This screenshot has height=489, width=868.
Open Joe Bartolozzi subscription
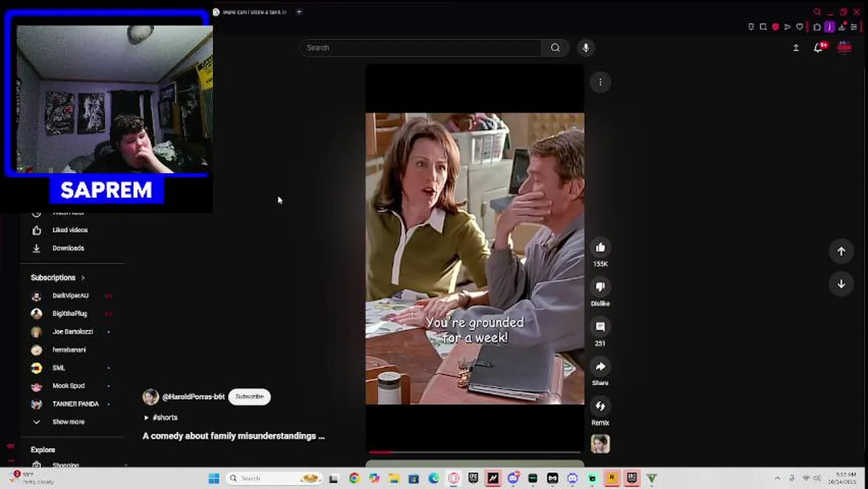(73, 332)
